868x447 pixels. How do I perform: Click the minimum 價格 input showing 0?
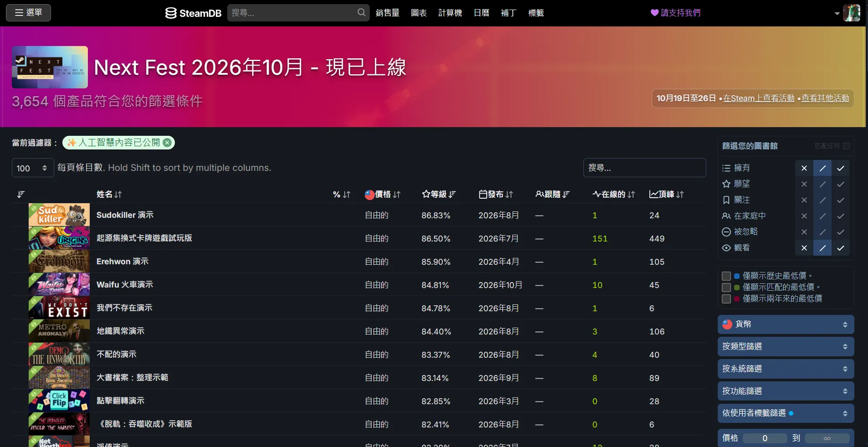click(x=765, y=438)
